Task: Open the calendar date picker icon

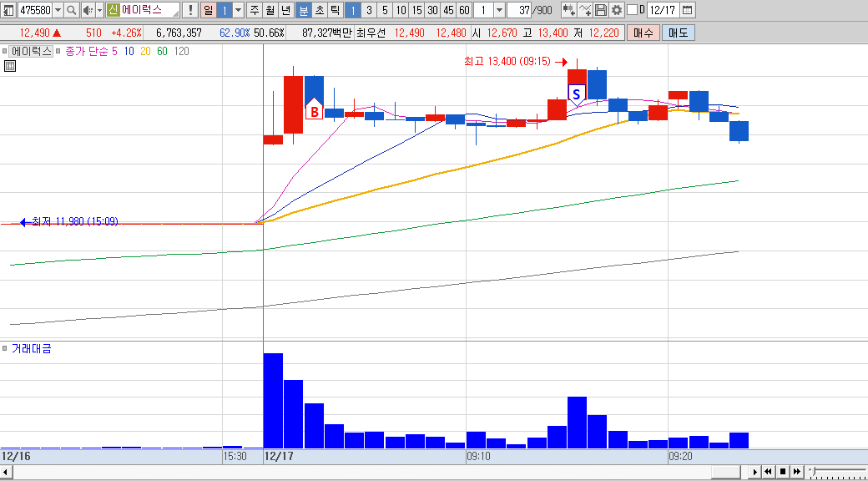Action: (x=687, y=10)
